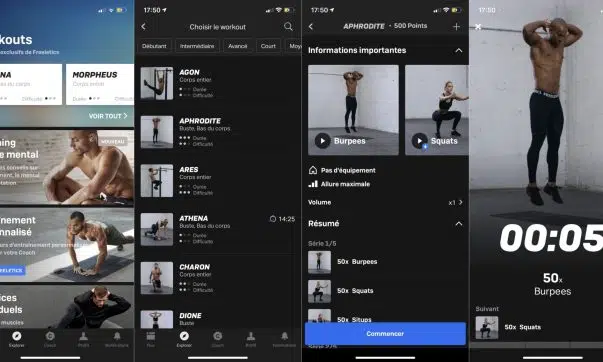Select Explorer tab in workout list screen
This screenshot has width=603, height=362.
point(184,339)
